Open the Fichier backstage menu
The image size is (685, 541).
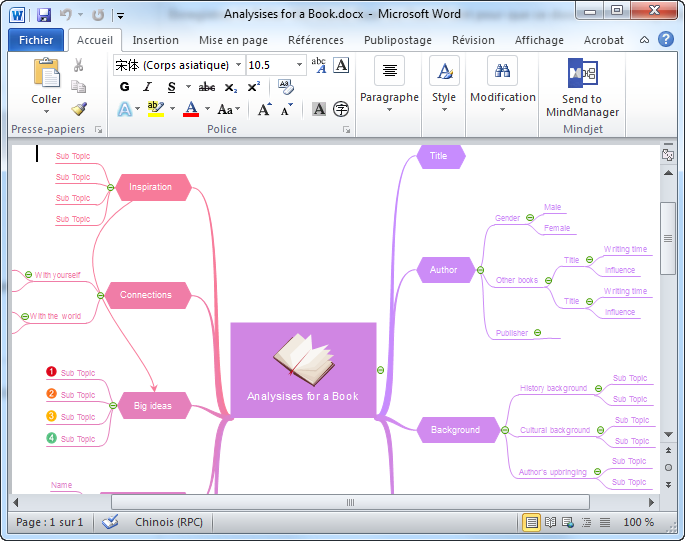pos(36,40)
